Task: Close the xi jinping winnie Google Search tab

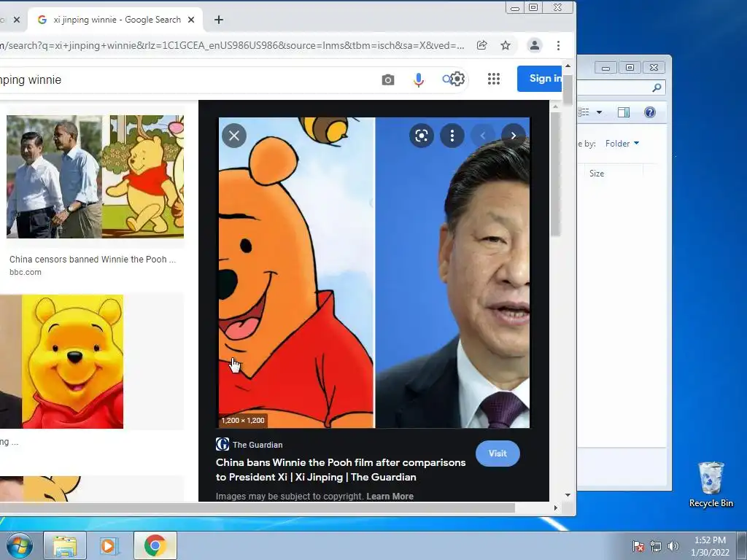Action: (191, 20)
